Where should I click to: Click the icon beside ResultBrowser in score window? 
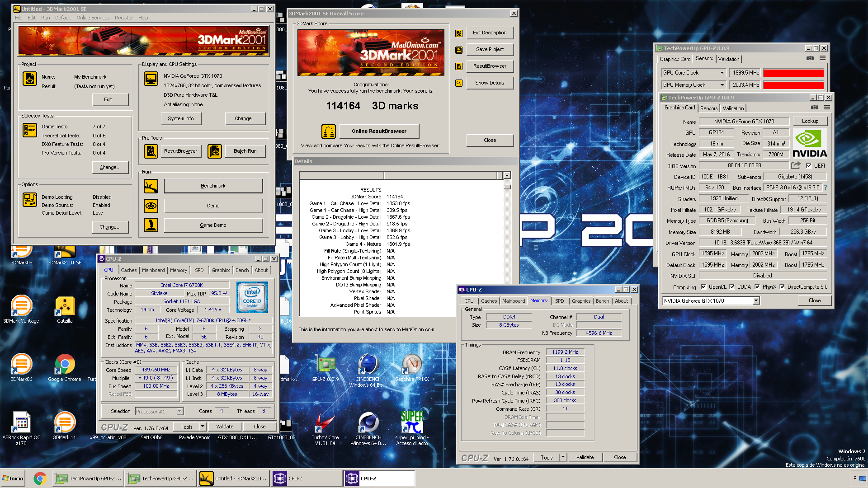coord(459,66)
